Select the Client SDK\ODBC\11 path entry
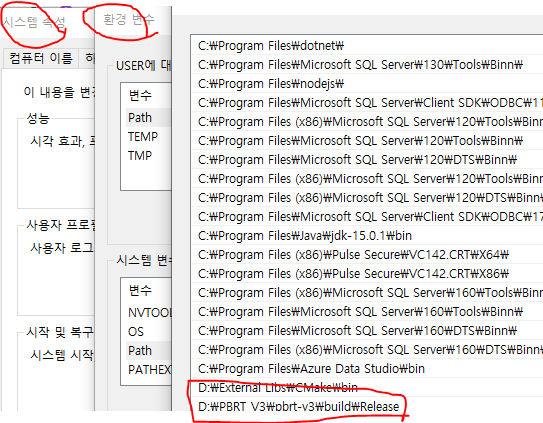The image size is (543, 423). (x=367, y=103)
